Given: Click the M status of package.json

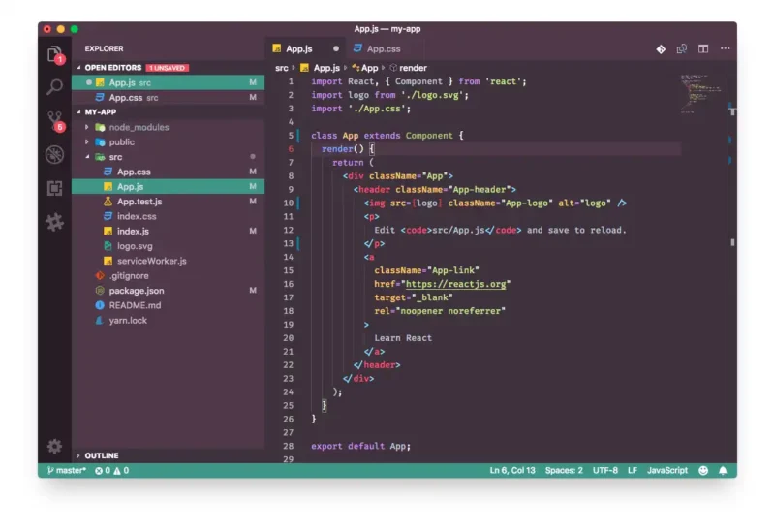Looking at the screenshot, I should [x=253, y=291].
